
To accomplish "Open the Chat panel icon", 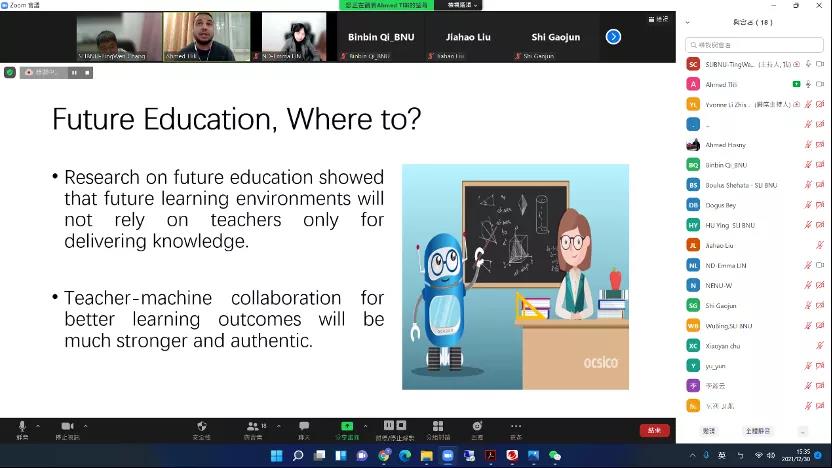I will pos(304,428).
